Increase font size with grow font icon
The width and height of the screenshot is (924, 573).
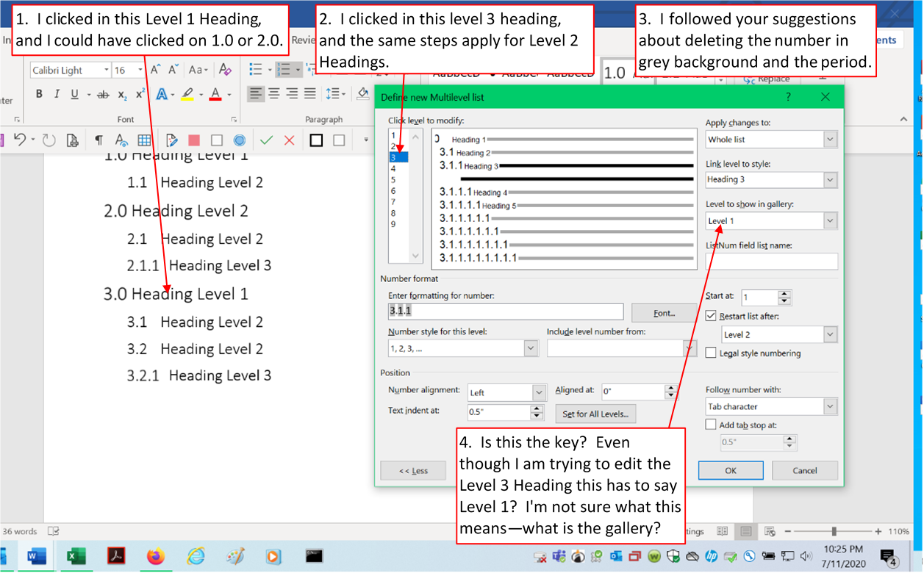(156, 70)
